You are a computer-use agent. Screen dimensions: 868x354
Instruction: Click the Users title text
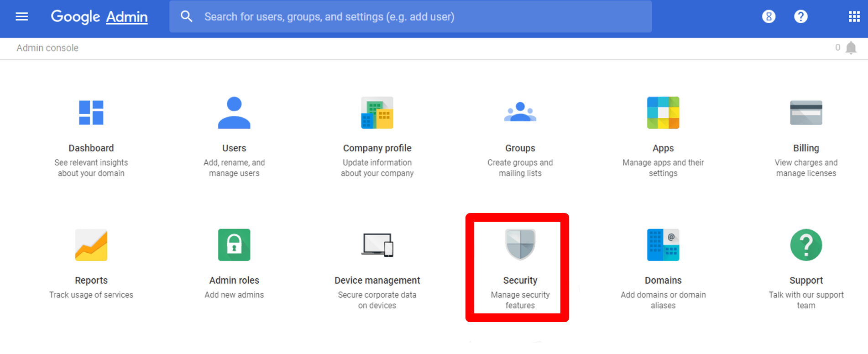(x=234, y=148)
